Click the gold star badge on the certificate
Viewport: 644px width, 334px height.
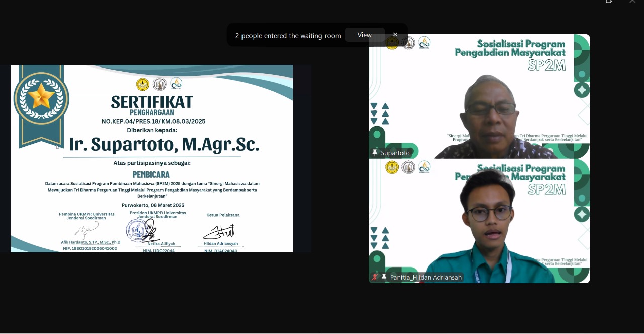[41, 98]
